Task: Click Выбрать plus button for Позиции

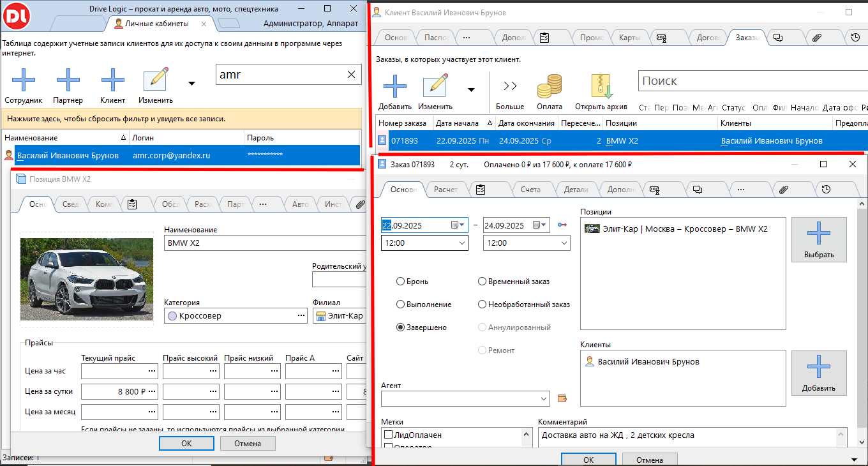Action: (819, 239)
